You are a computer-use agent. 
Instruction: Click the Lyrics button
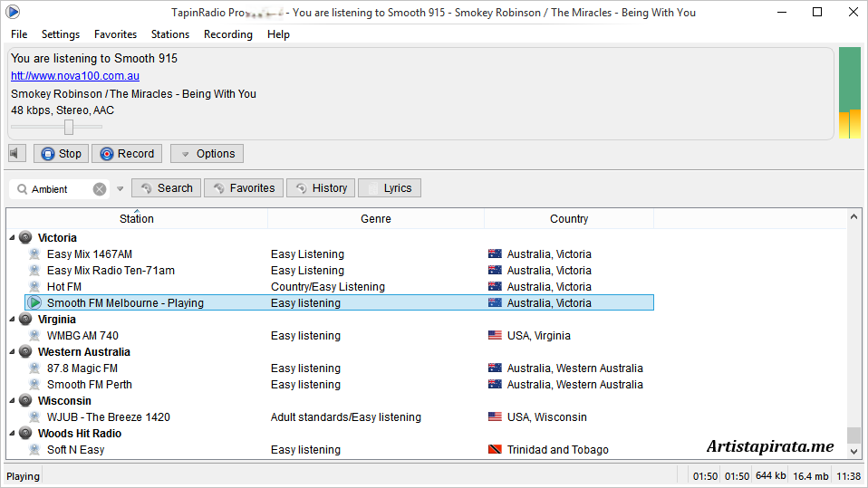pyautogui.click(x=390, y=188)
